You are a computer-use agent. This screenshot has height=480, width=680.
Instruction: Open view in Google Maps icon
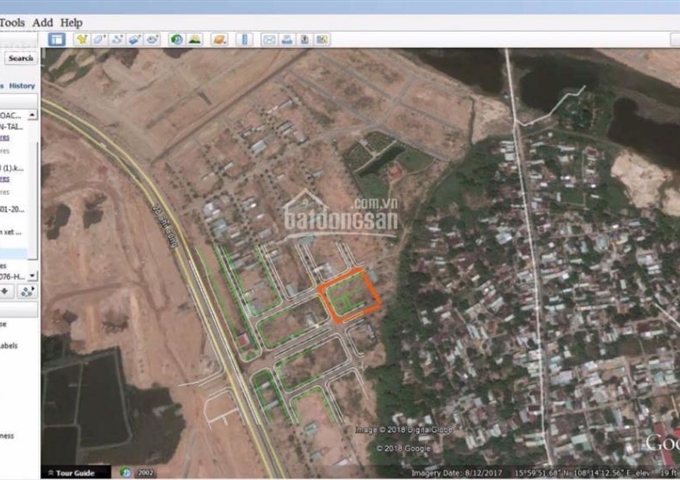tap(322, 39)
